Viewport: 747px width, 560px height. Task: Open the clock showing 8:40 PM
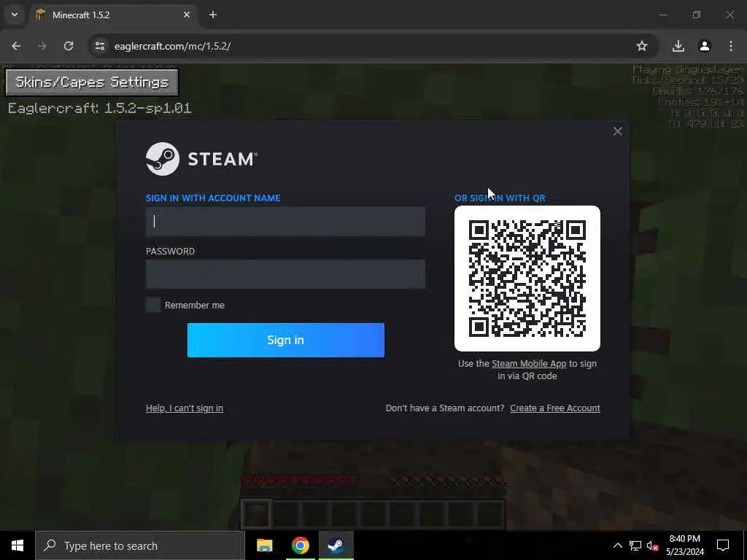click(x=684, y=545)
